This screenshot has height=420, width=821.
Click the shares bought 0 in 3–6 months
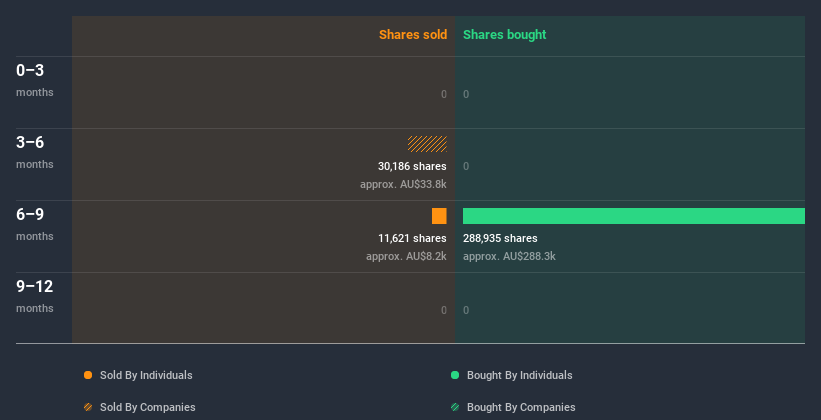[x=466, y=166]
